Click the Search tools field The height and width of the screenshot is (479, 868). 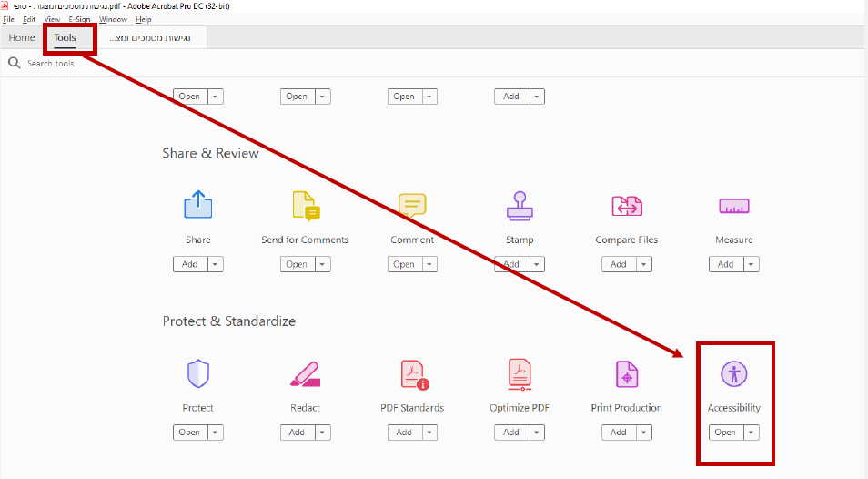50,64
